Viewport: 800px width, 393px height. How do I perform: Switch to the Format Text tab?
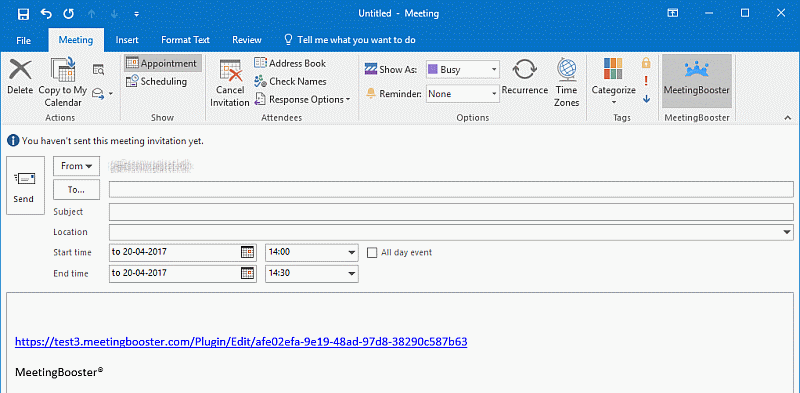click(185, 40)
